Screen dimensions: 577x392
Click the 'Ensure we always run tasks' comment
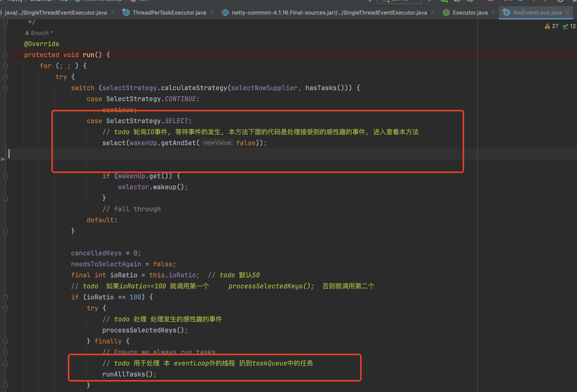pyautogui.click(x=161, y=352)
